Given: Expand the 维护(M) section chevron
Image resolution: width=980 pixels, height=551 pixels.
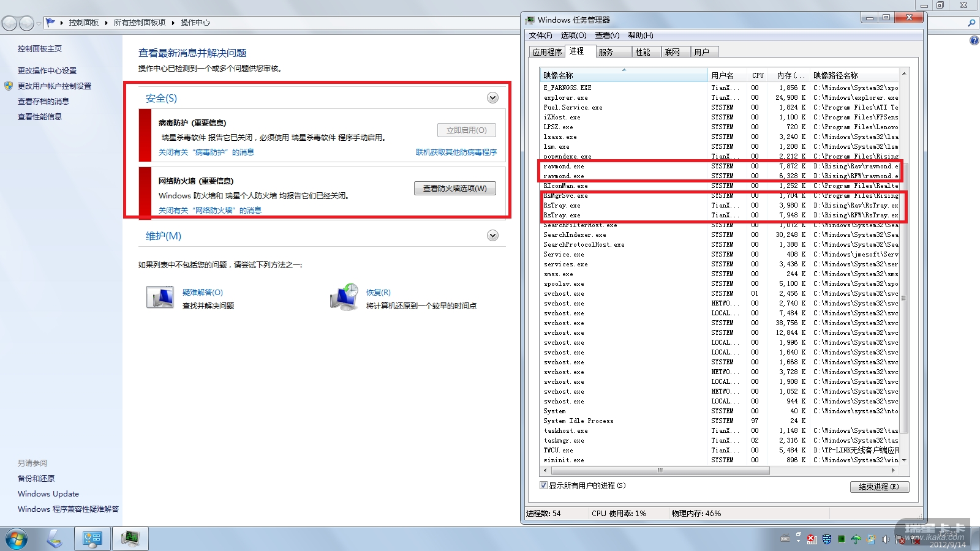Looking at the screenshot, I should click(492, 236).
